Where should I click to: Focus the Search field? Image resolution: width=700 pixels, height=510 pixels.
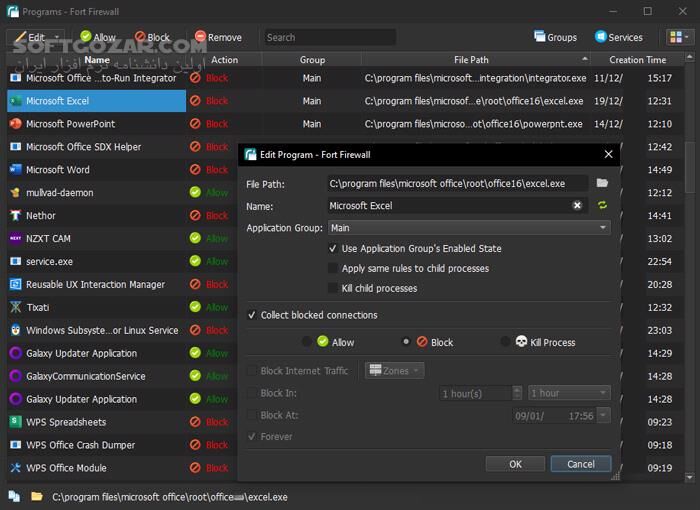pyautogui.click(x=329, y=38)
